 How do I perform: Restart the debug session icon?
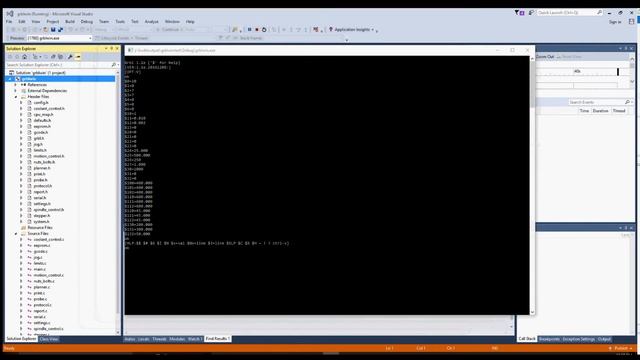[x=264, y=30]
